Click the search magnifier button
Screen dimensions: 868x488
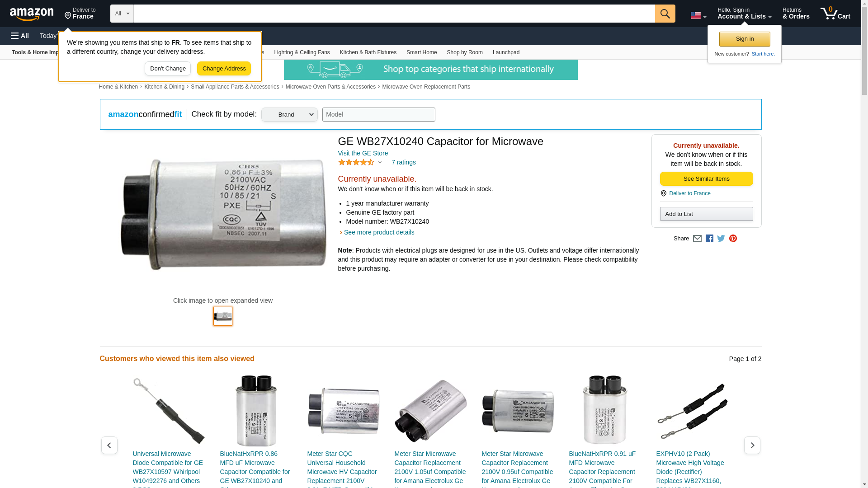point(665,14)
